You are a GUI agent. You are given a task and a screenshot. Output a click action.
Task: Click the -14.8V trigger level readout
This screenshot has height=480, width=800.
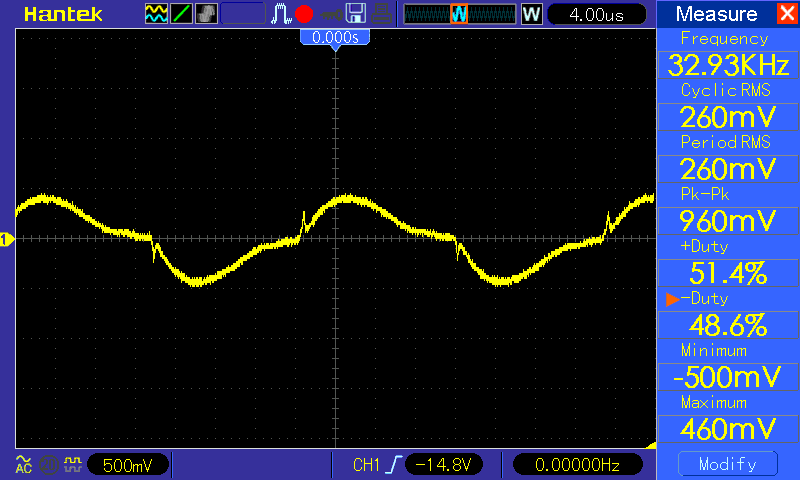coord(443,465)
